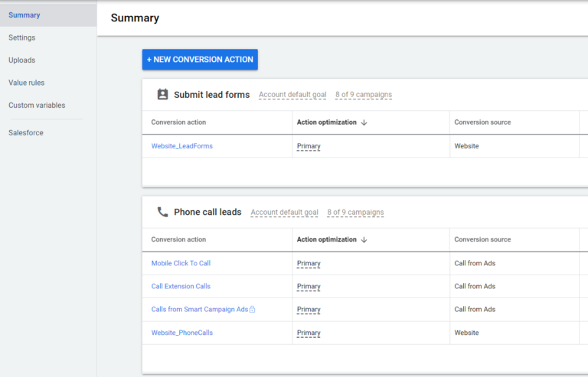Screen dimensions: 588x377
Task: Click Primary status for Website_LeadForms row
Action: (309, 146)
